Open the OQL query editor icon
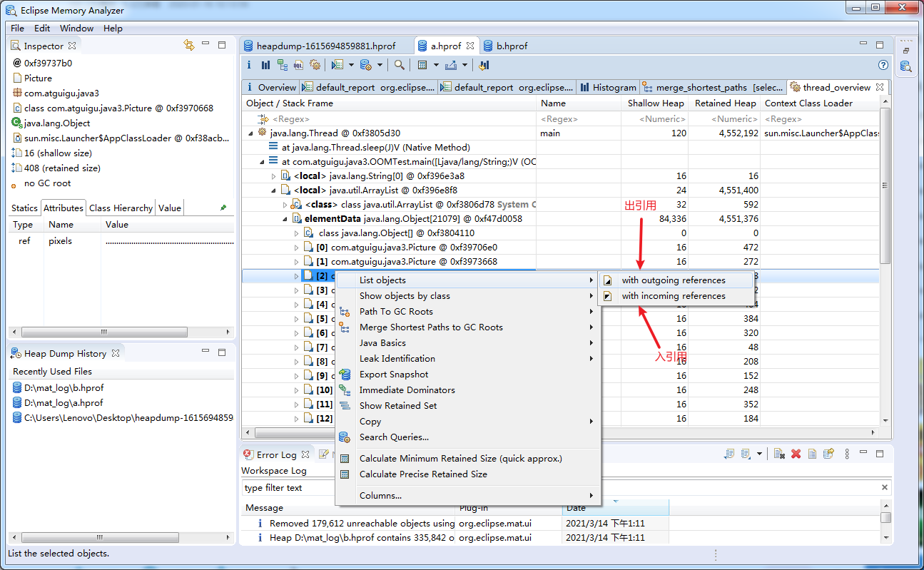924x570 pixels. (x=298, y=65)
